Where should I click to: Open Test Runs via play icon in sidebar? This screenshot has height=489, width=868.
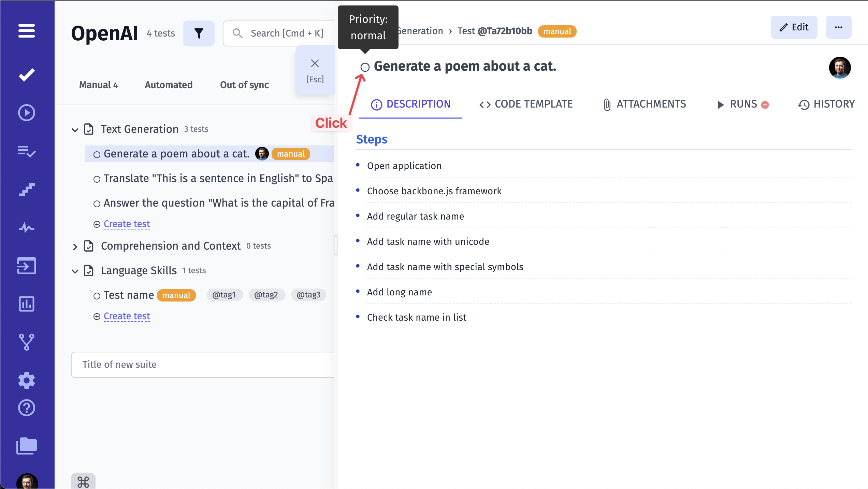tap(26, 112)
